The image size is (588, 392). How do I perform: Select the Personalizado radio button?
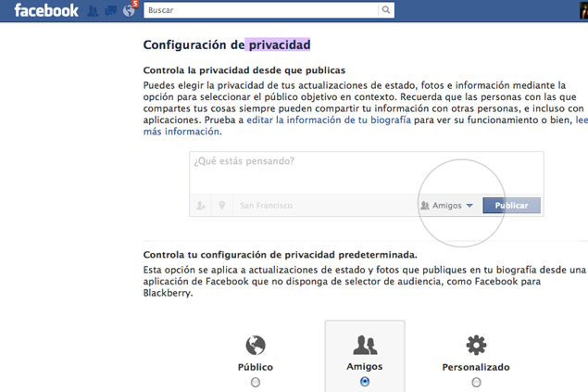point(476,382)
